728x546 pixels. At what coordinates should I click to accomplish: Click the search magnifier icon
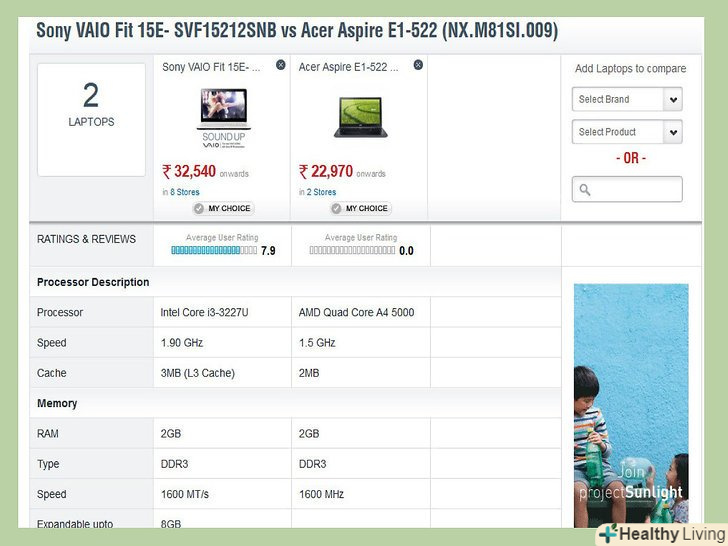[x=585, y=189]
